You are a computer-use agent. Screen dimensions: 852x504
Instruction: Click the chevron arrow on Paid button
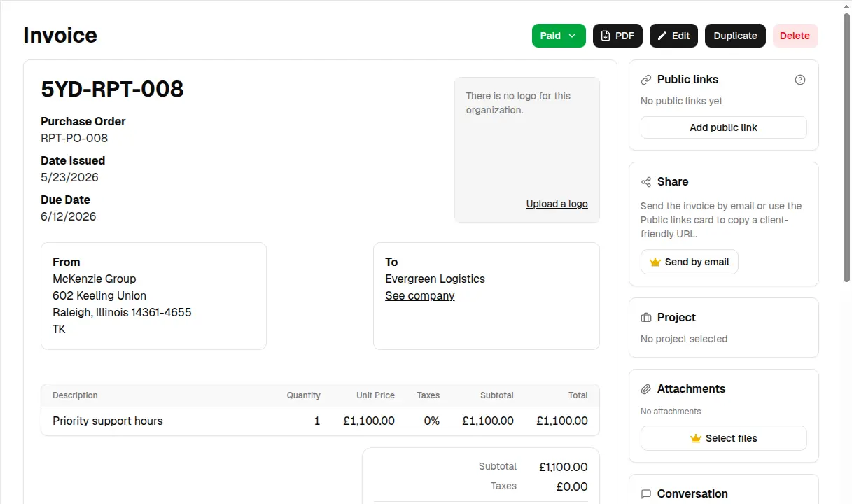tap(572, 36)
